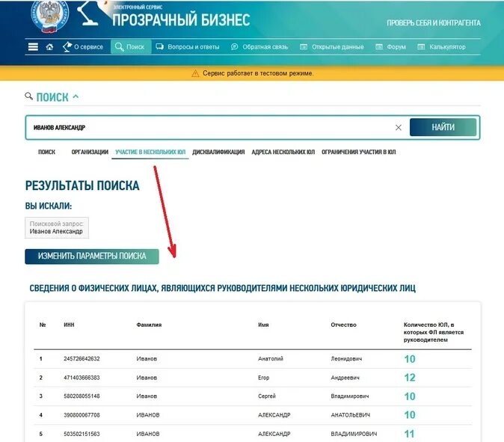Click INN 503502151563 in row 5
Screen dimensions: 504x442
[82, 434]
